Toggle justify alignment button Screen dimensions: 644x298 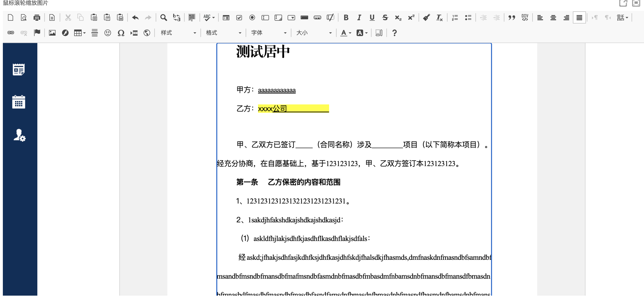pos(579,18)
